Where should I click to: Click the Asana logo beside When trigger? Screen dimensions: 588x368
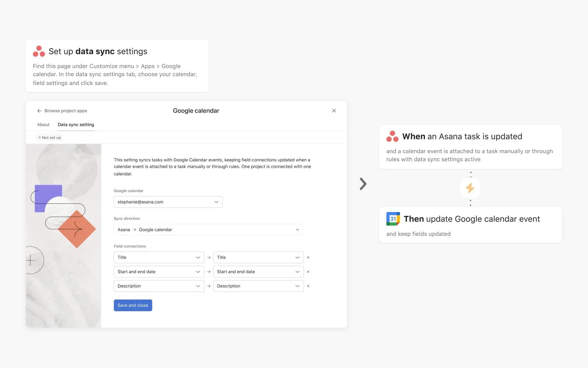(392, 137)
